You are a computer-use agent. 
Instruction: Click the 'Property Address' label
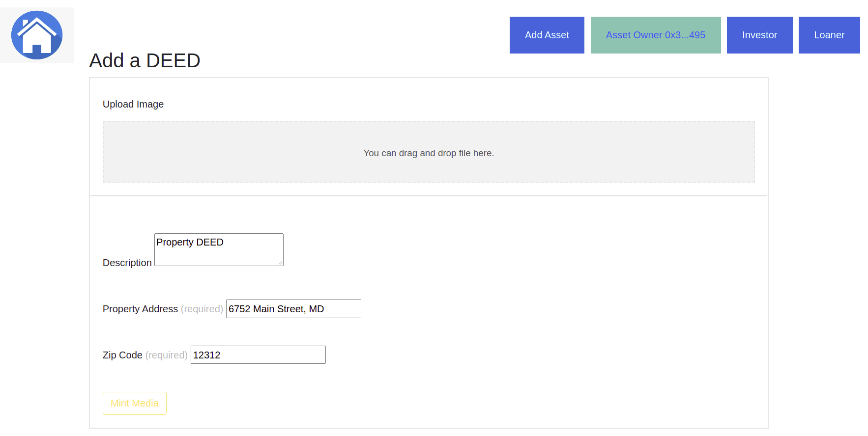click(x=140, y=309)
